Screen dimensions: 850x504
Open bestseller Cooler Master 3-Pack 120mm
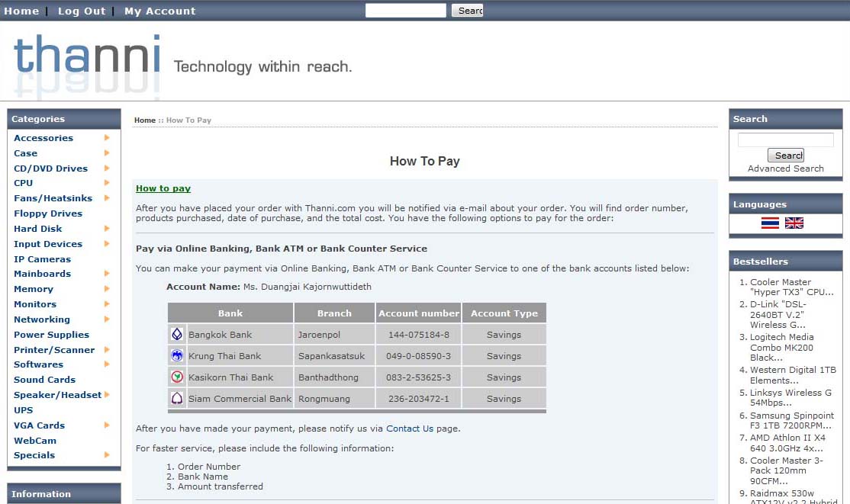point(787,470)
